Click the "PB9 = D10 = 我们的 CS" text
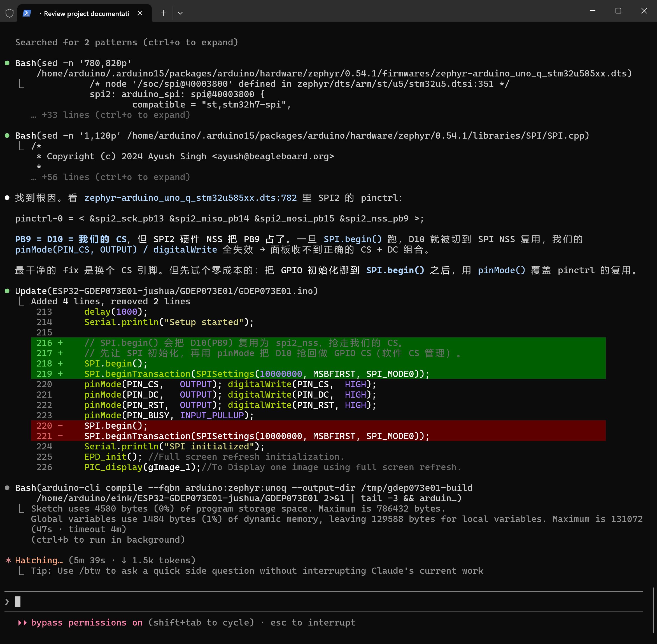This screenshot has height=644, width=657. 71,239
